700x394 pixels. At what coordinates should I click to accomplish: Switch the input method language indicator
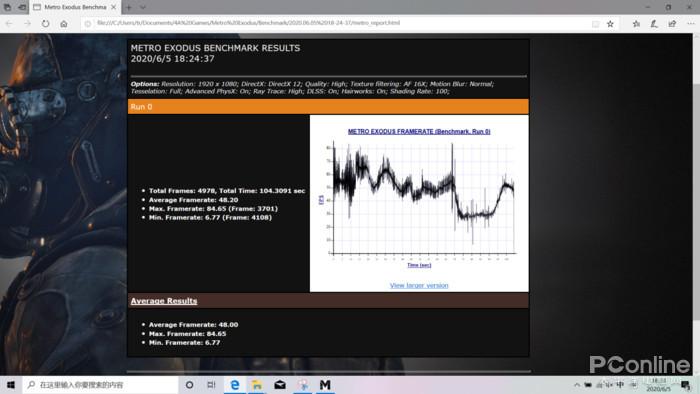click(620, 385)
